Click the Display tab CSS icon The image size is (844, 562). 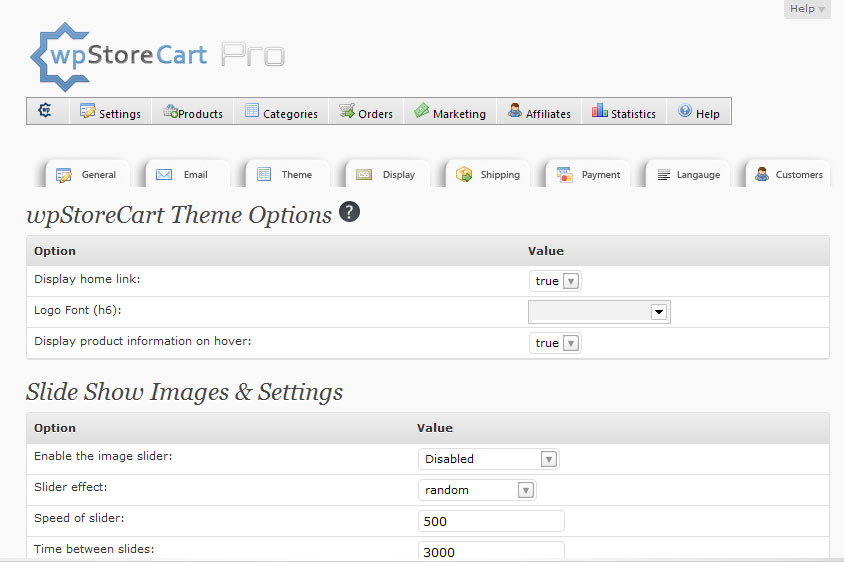pyautogui.click(x=364, y=174)
